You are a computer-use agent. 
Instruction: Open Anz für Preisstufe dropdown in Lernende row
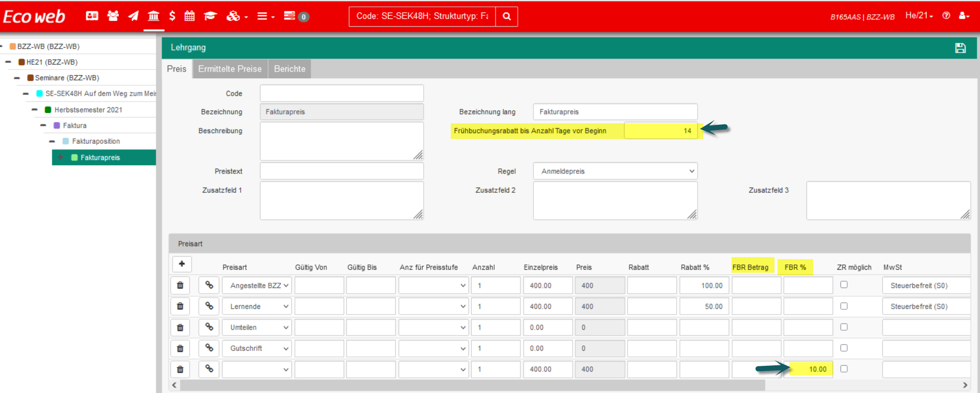434,306
